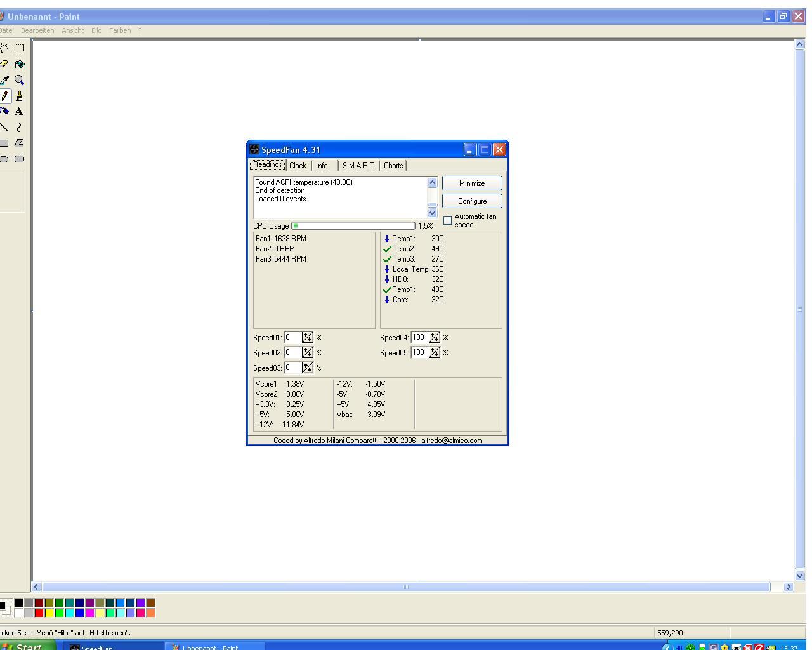Select the Pencil tool in Paint
This screenshot has width=812, height=650.
click(4, 96)
